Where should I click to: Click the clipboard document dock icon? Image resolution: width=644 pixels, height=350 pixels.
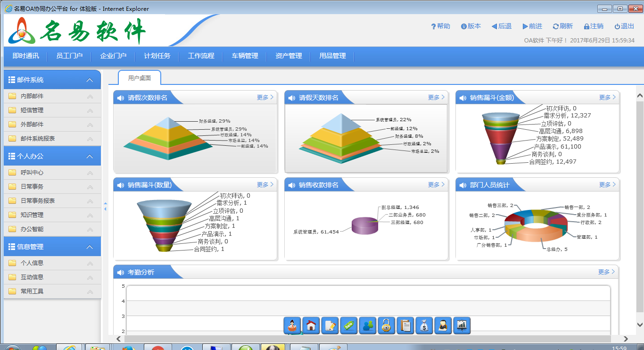click(x=405, y=325)
